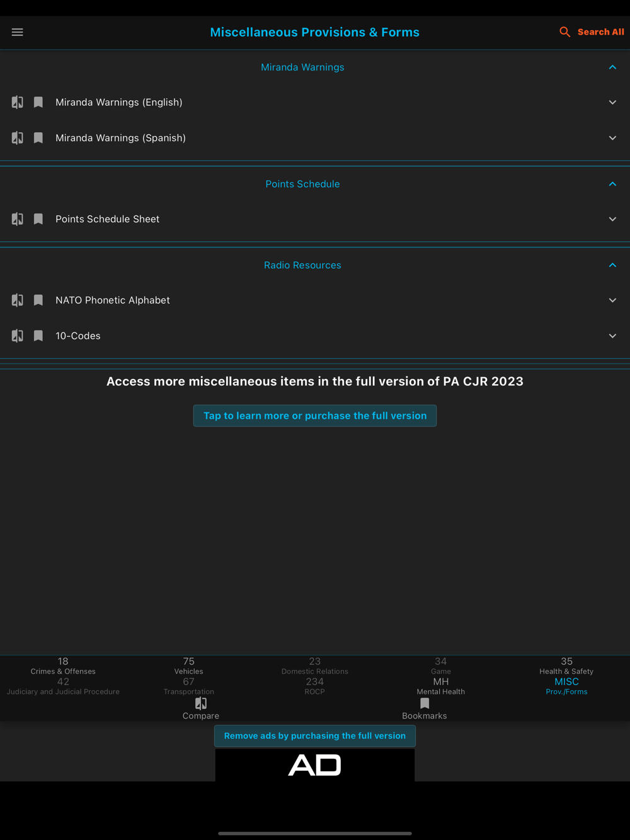Bookmark NATO Phonetic Alphabet entry
Screen dimensions: 630x840
[38, 300]
